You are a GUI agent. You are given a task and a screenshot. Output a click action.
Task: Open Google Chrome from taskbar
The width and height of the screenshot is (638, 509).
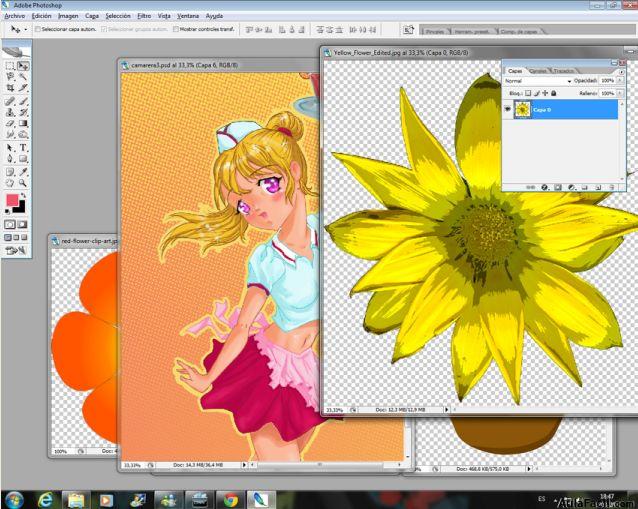(x=230, y=500)
